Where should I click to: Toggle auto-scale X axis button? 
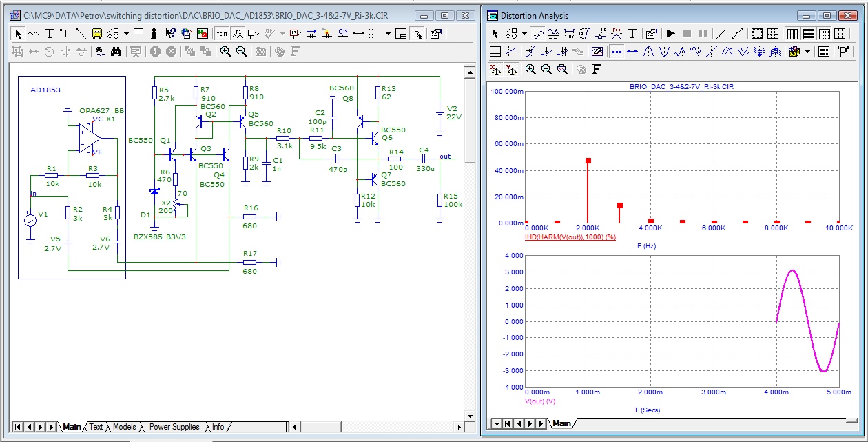click(x=494, y=69)
